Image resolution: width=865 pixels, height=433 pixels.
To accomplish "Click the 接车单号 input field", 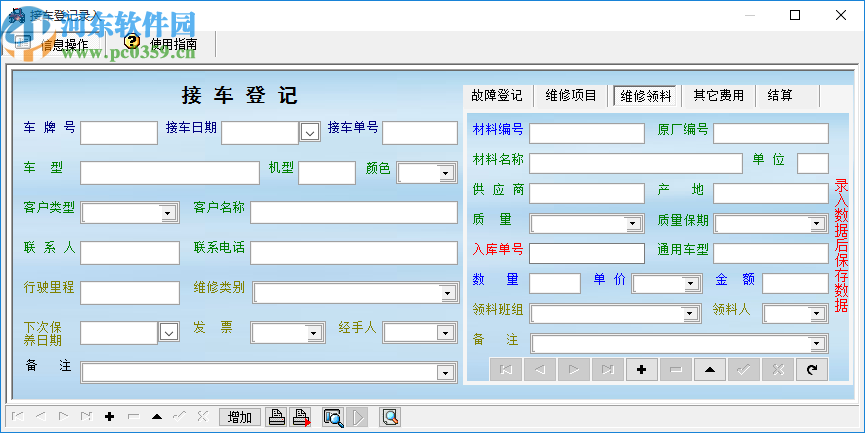I will tap(420, 133).
